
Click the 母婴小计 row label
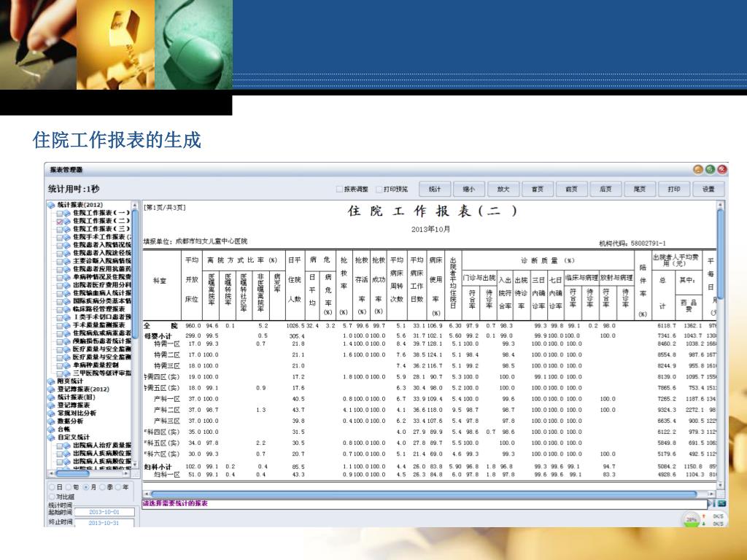(x=158, y=336)
